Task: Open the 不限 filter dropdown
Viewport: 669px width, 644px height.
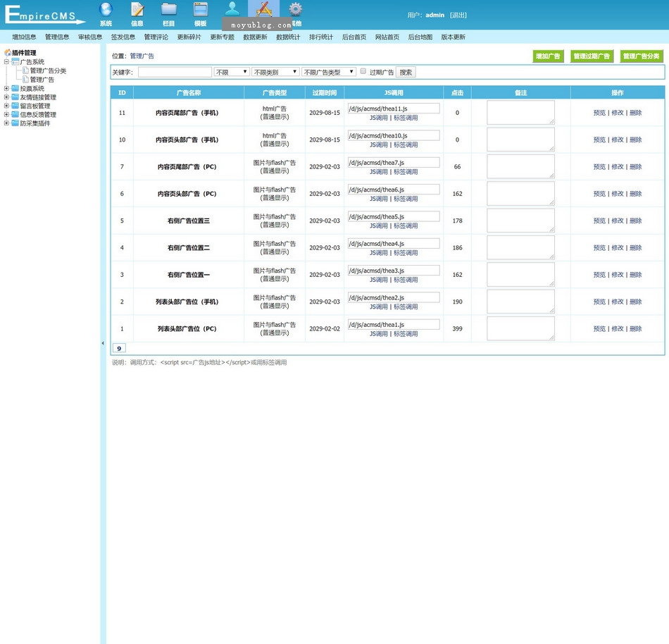Action: 232,72
